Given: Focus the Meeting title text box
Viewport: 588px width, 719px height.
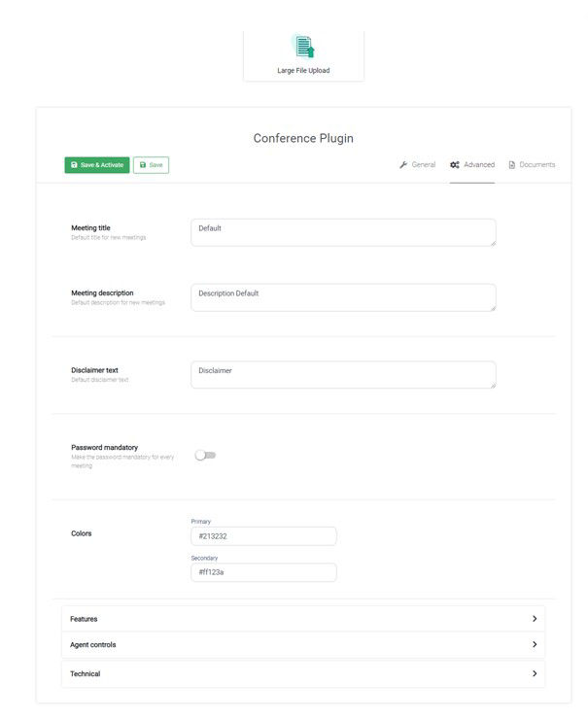Looking at the screenshot, I should click(x=343, y=232).
